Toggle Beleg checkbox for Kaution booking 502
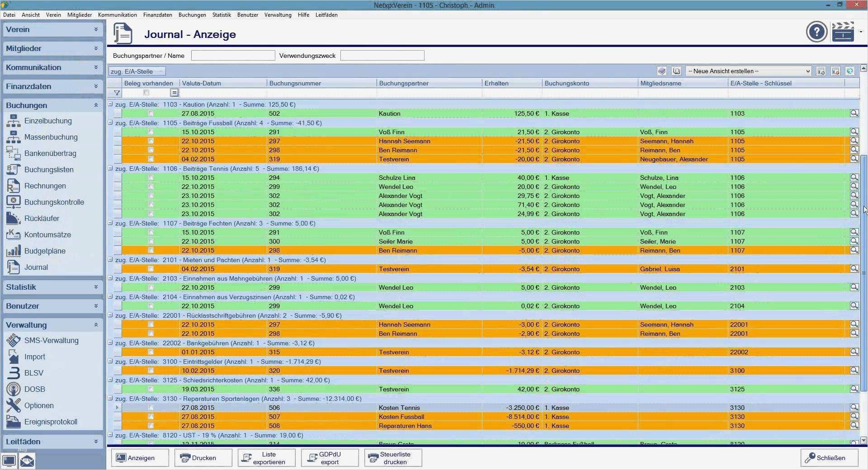Viewport: 868px width, 470px height. pos(151,114)
